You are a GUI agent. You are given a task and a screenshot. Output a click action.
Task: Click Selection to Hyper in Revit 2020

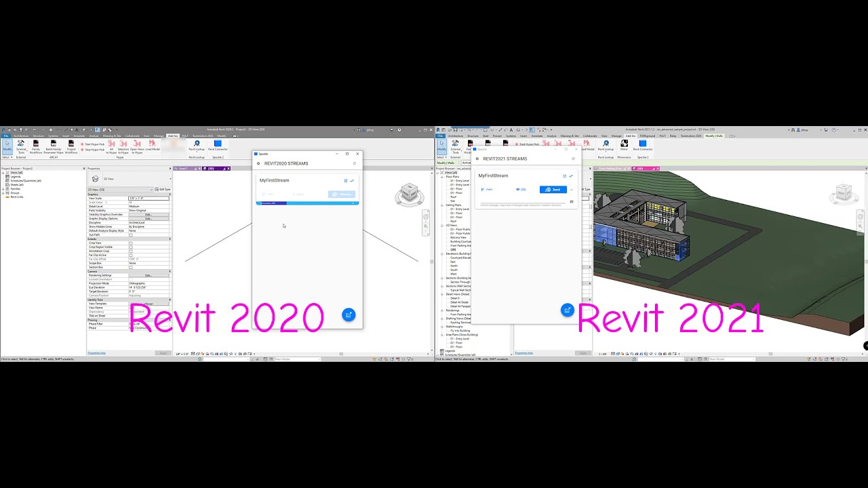click(x=123, y=148)
